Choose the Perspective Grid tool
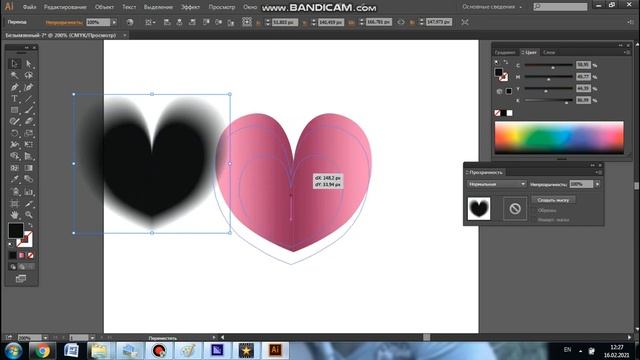The image size is (640, 360). (29, 156)
